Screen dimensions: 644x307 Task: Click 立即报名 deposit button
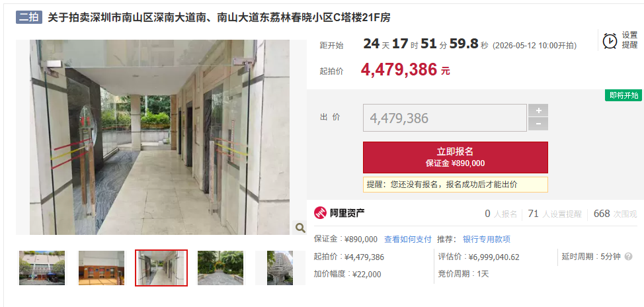coord(455,157)
